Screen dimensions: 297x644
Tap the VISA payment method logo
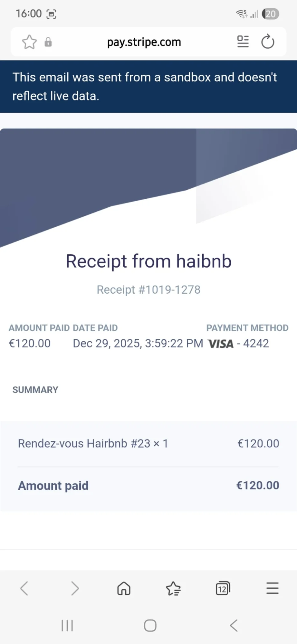[x=221, y=344]
